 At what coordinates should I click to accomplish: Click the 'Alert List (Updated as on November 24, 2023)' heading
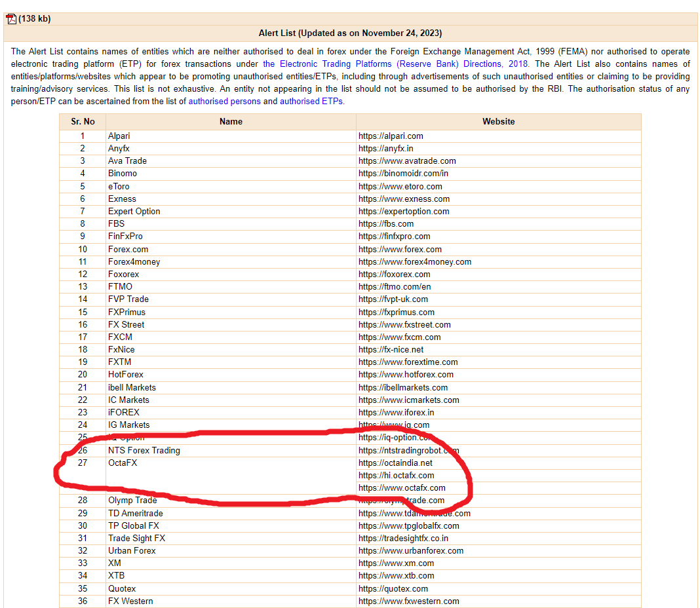351,33
